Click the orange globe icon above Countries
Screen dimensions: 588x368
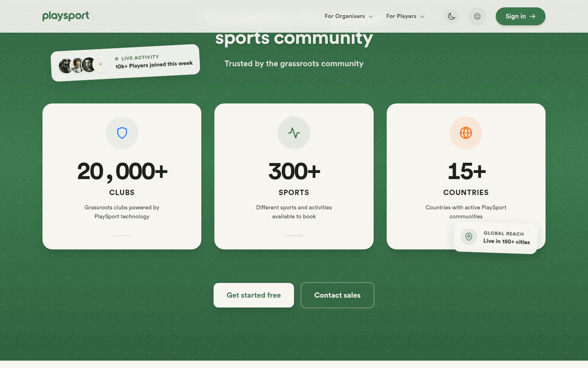[466, 133]
